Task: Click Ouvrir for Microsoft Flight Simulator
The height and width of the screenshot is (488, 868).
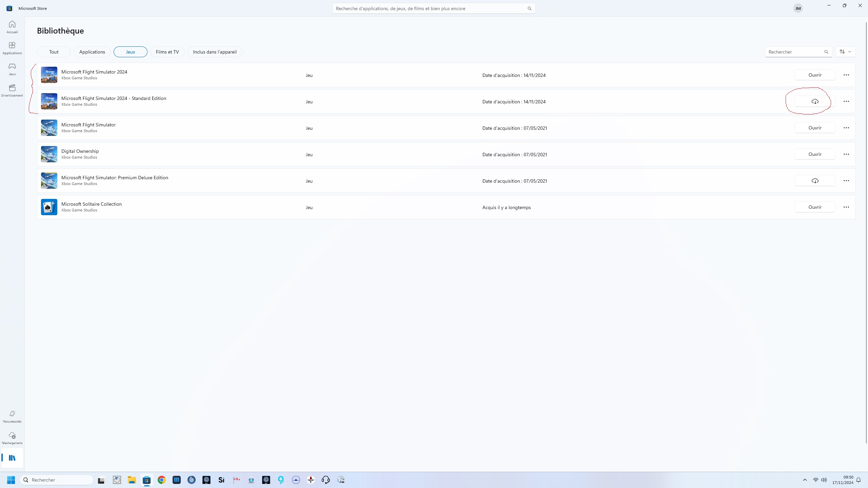Action: pos(815,128)
